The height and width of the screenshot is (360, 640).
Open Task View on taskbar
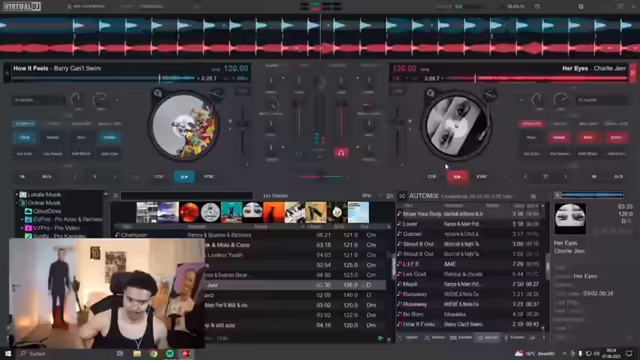[120, 353]
